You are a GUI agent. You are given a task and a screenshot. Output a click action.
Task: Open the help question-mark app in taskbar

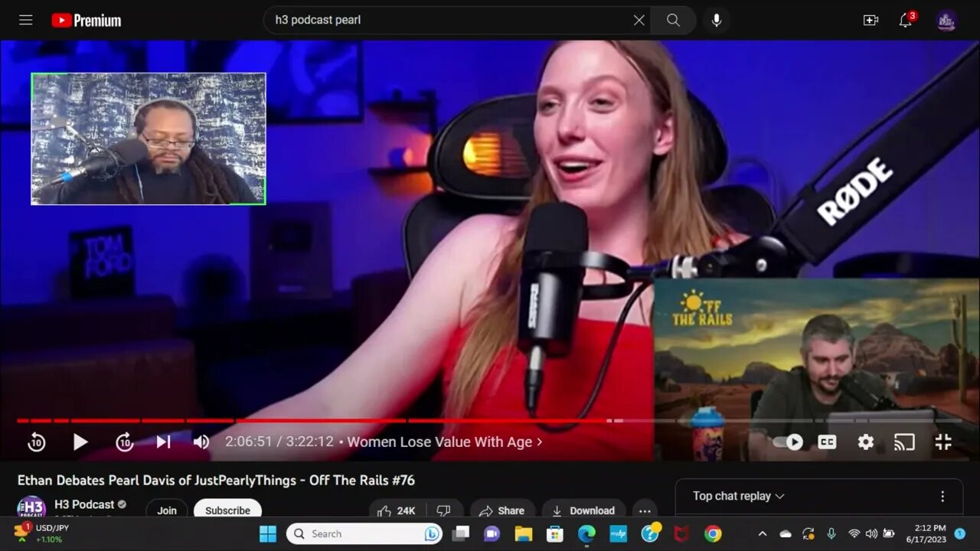(650, 533)
